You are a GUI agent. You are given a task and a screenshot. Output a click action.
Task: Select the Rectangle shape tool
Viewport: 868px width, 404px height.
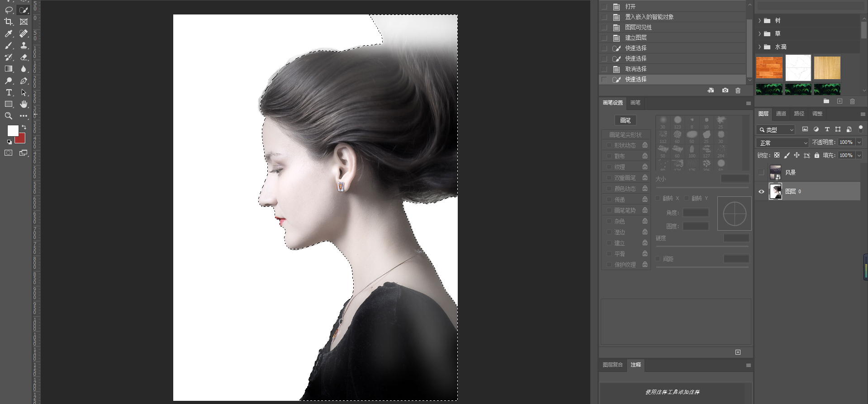(9, 104)
